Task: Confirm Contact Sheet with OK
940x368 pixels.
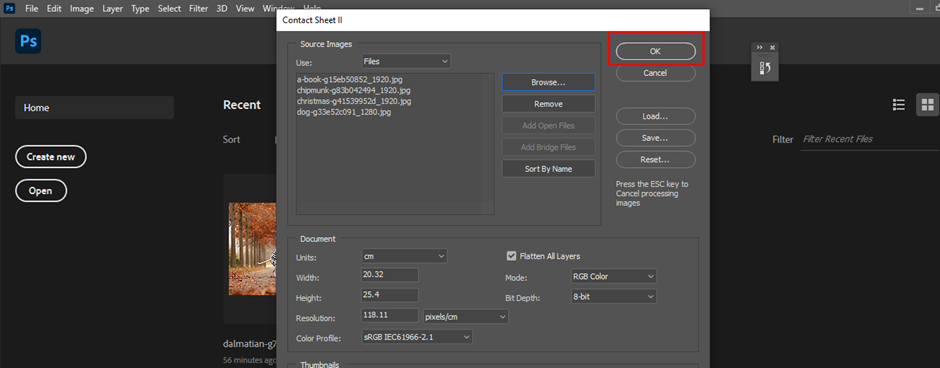Action: pos(655,52)
